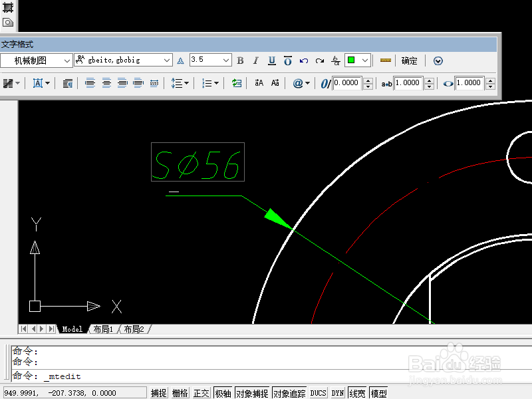Toggle DUCS dynamic UCS

click(x=319, y=393)
